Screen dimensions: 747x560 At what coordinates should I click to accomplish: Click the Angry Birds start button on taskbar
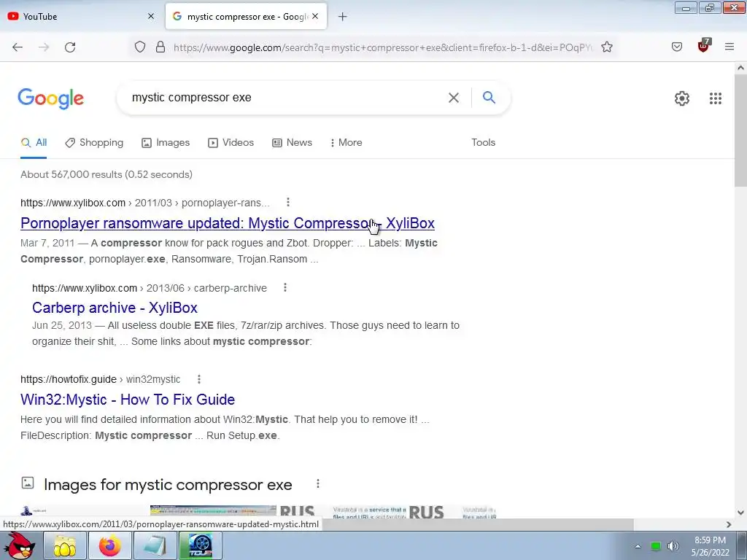[20, 545]
